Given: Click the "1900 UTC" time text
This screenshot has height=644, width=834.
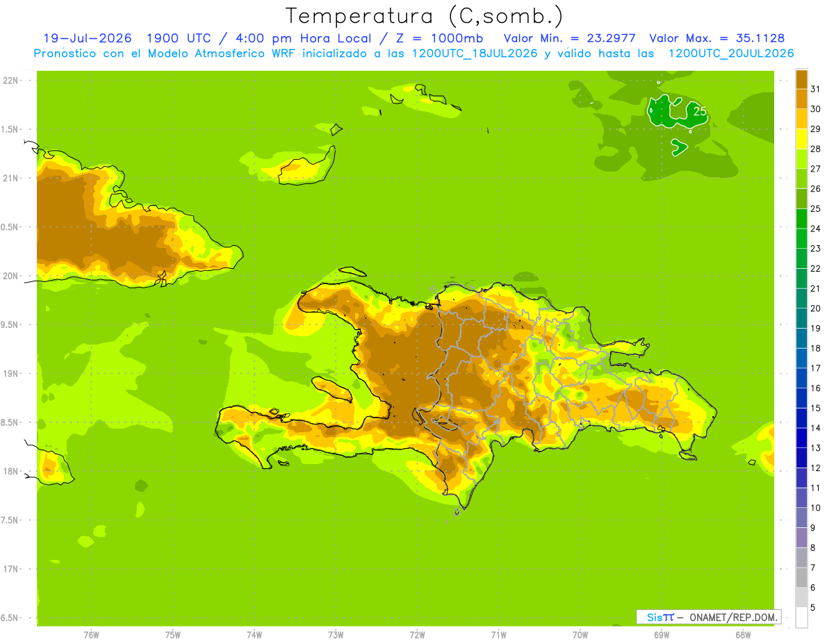Looking at the screenshot, I should click(x=179, y=38).
